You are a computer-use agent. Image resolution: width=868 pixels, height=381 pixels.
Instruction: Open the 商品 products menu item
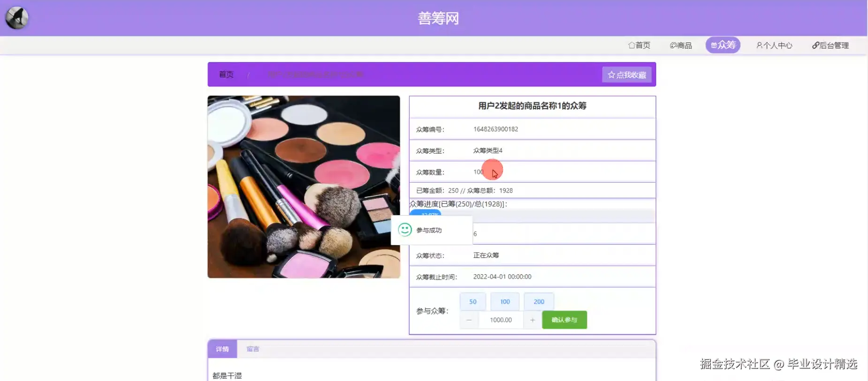[681, 45]
